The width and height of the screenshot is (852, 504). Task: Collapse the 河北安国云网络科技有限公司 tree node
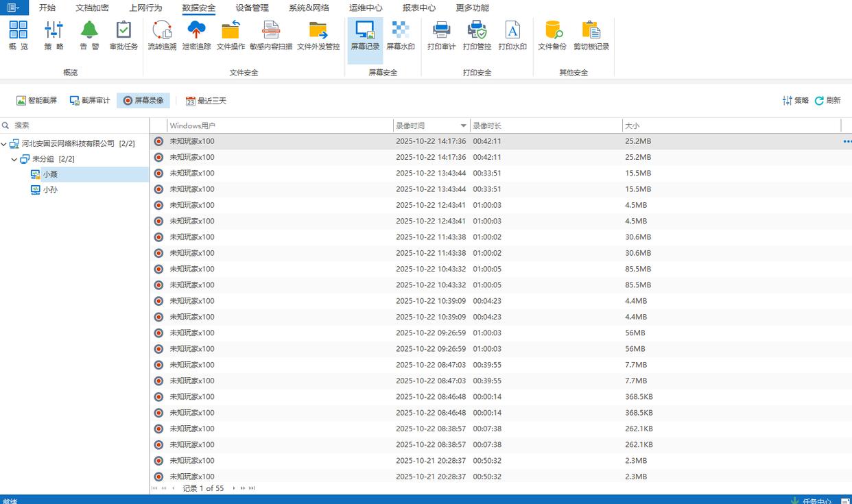coord(4,144)
